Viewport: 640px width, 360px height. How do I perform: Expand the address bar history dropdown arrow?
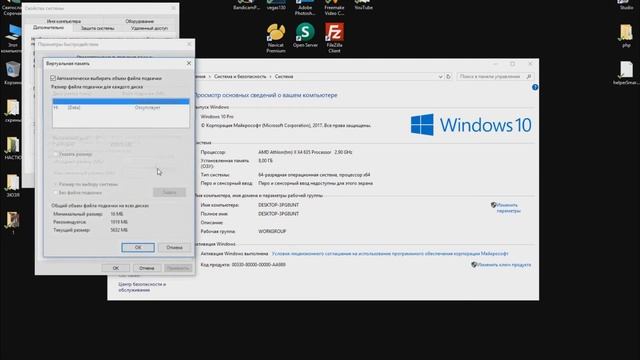440,76
